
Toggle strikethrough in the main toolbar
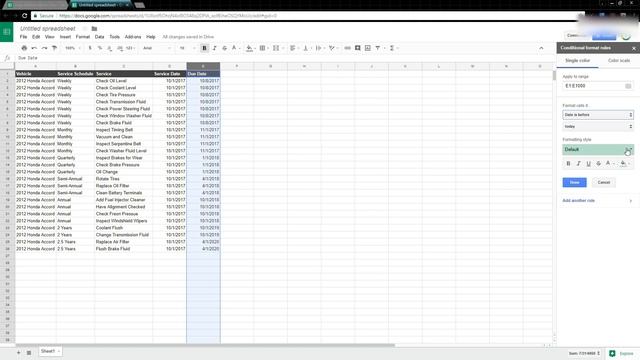(x=224, y=48)
